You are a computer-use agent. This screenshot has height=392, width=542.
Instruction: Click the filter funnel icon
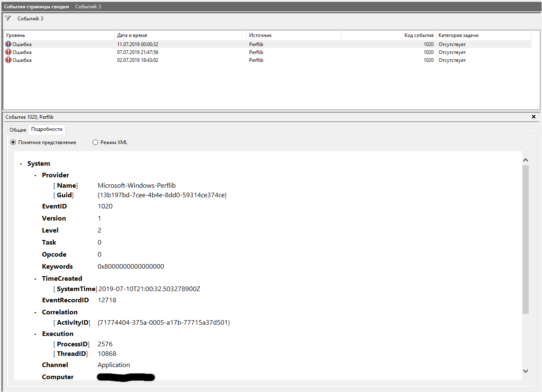click(x=8, y=18)
